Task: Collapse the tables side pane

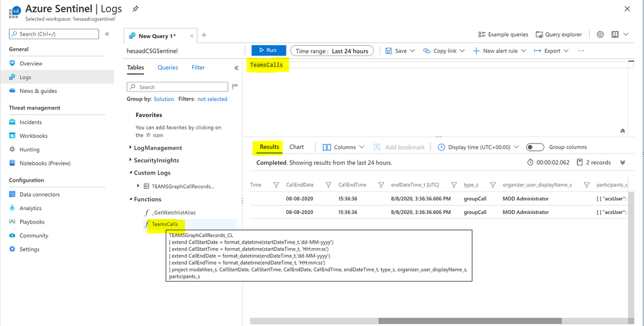Action: (236, 68)
